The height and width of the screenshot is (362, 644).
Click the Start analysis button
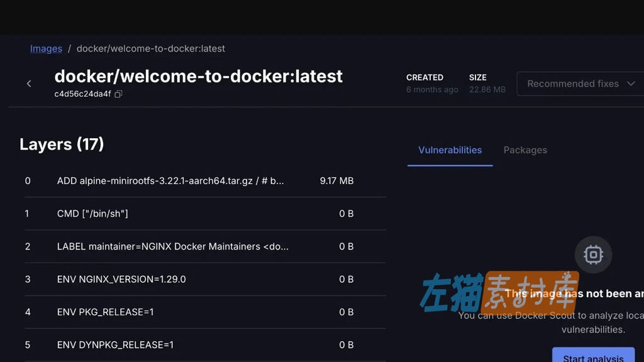click(x=593, y=356)
